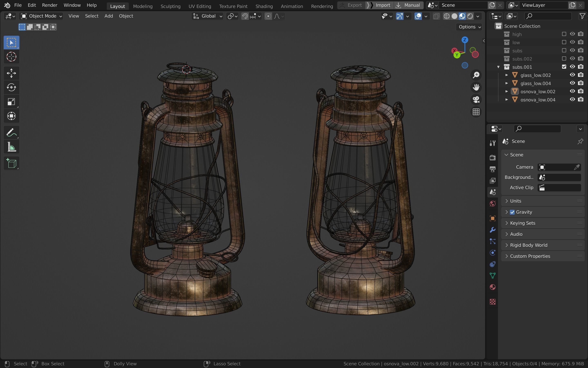
Task: Open the World properties tab
Action: [492, 203]
